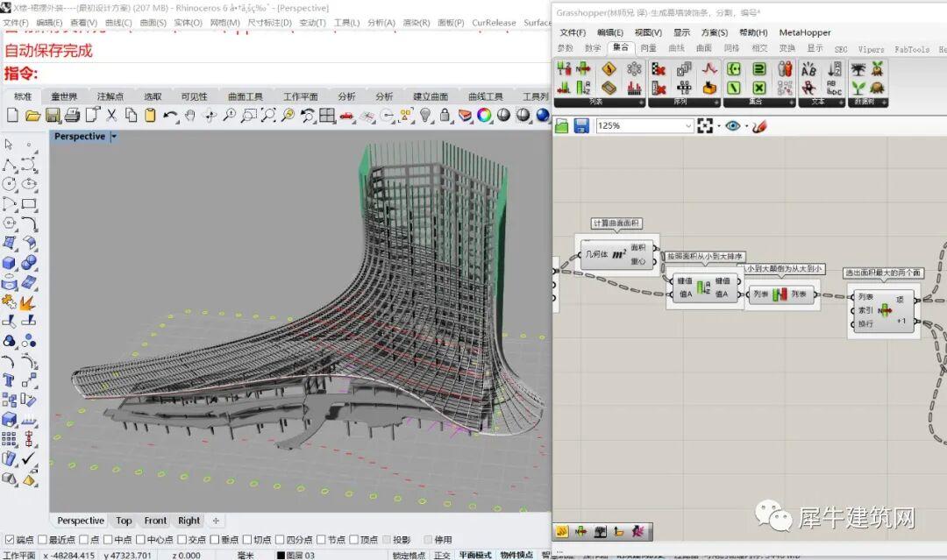Click the 锁定格点 grid snap status button
This screenshot has width=947, height=560.
pyautogui.click(x=409, y=555)
